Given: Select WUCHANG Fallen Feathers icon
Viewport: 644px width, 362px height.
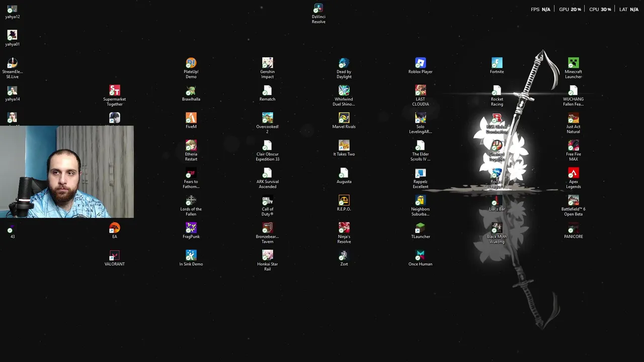Looking at the screenshot, I should tap(574, 96).
